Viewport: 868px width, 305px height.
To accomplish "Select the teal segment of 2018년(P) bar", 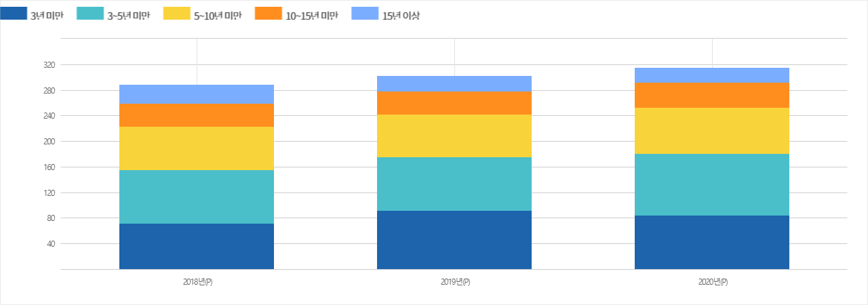I will click(x=197, y=197).
